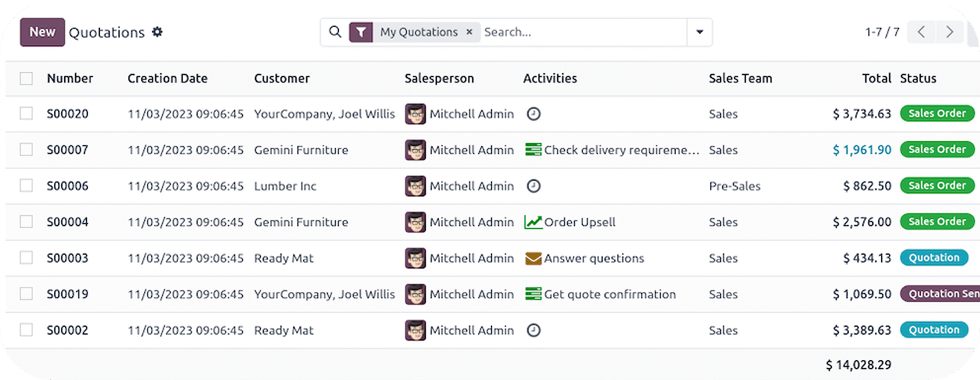The image size is (980, 380).
Task: Open the Order Upsell chart activity icon
Action: tap(533, 222)
